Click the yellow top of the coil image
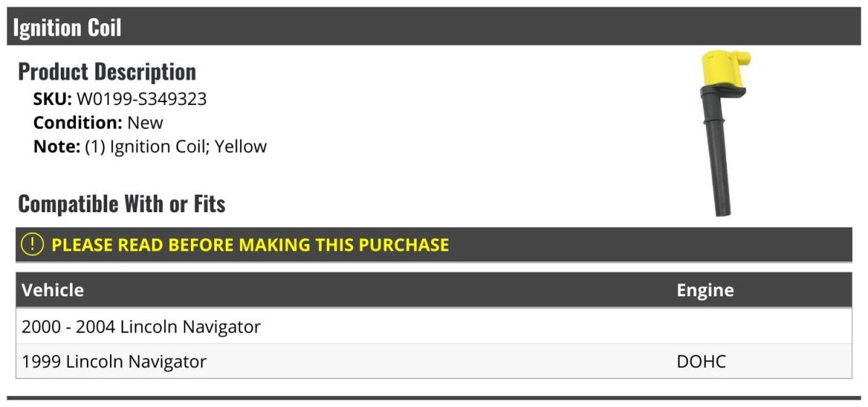Screen dimensions: 868x407 tap(724, 71)
